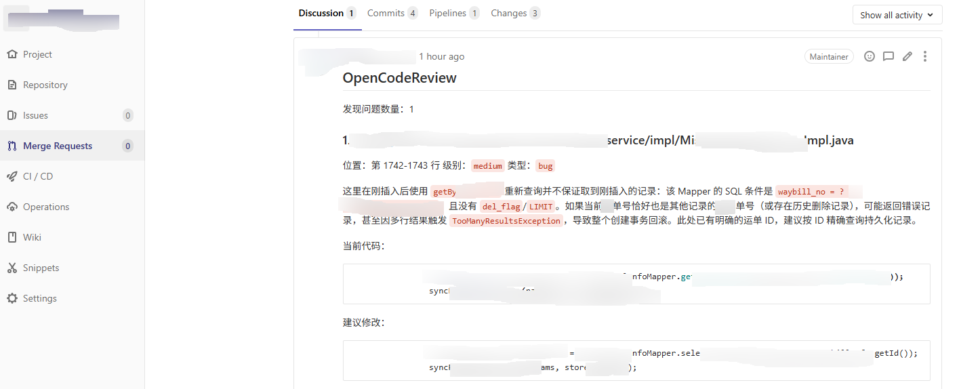Click the 'del_flag' inline code
The width and height of the screenshot is (980, 389).
tap(500, 207)
